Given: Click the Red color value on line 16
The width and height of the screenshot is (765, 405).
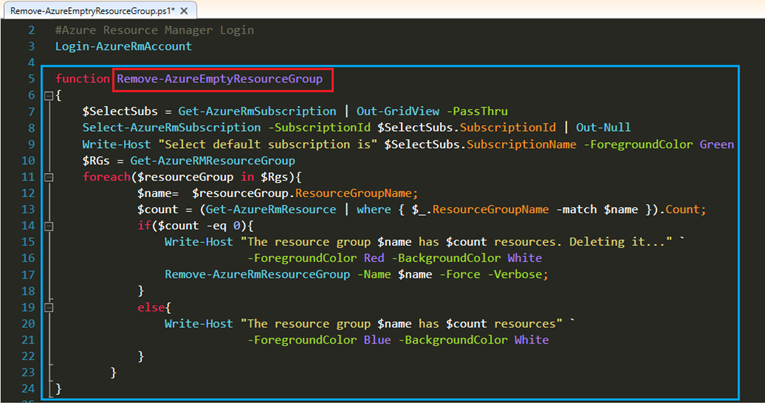Looking at the screenshot, I should tap(374, 258).
